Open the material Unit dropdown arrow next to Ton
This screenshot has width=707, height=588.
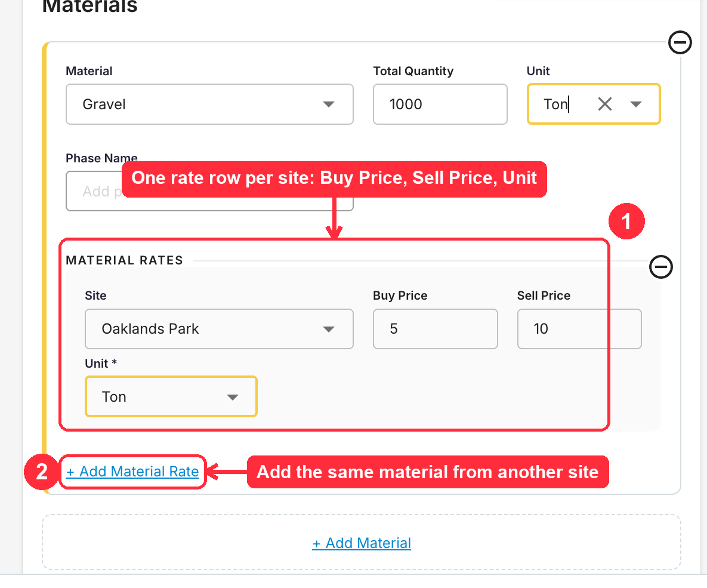pos(636,104)
